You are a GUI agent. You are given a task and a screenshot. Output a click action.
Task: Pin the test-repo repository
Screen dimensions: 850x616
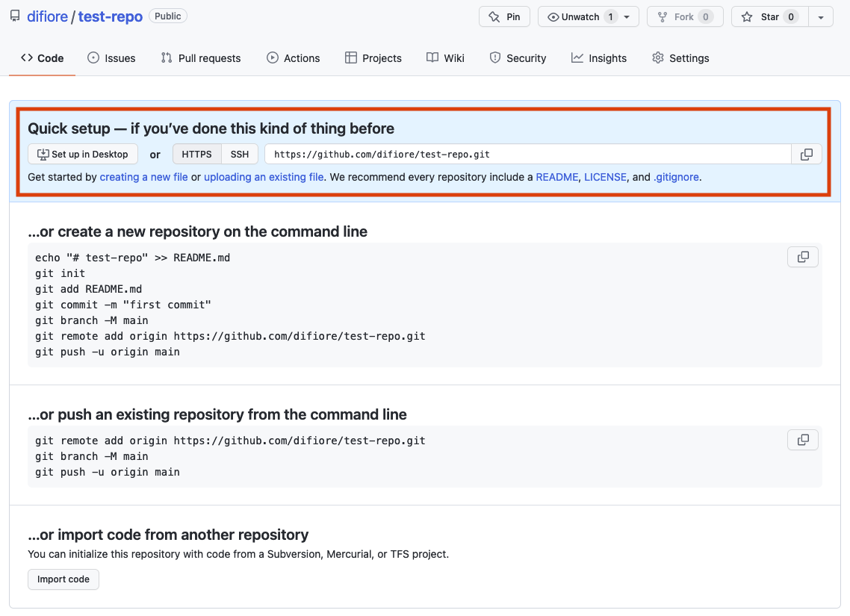pos(504,16)
